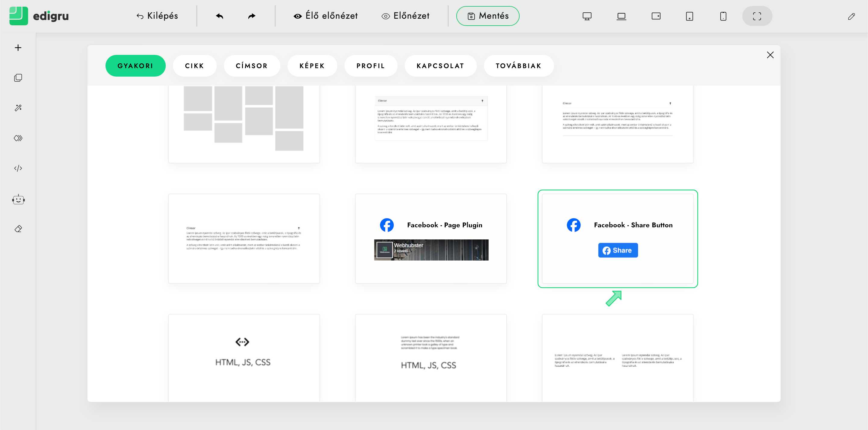This screenshot has width=868, height=430.
Task: Click the redo arrow in top toolbar
Action: click(252, 16)
